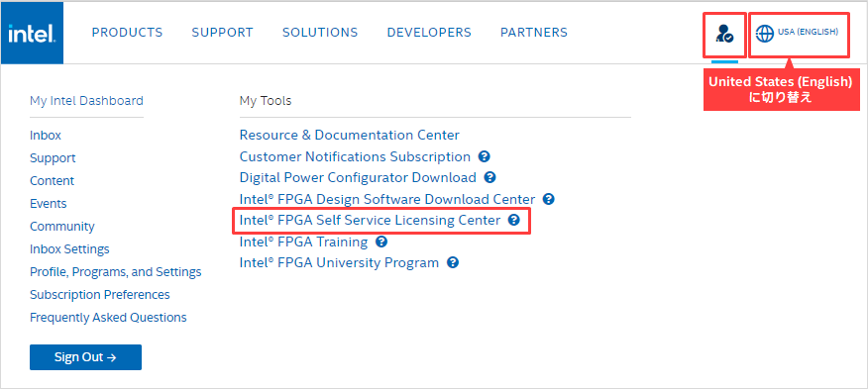Open Intel FPGA Training link

[303, 242]
